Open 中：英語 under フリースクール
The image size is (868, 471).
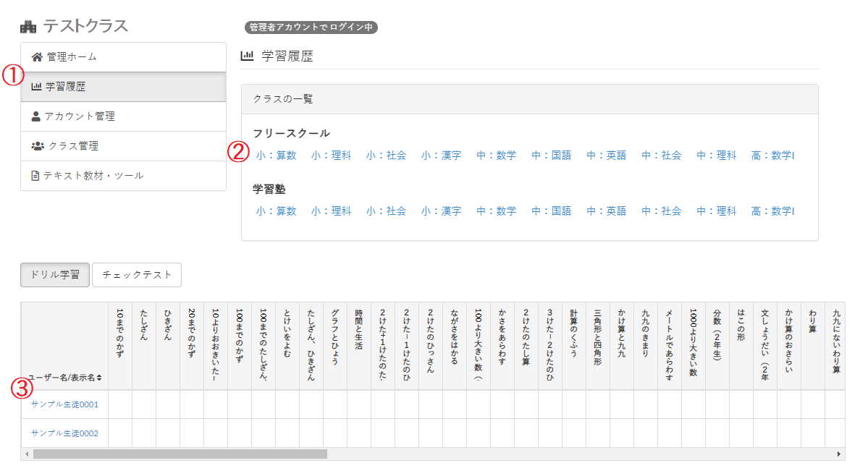607,154
